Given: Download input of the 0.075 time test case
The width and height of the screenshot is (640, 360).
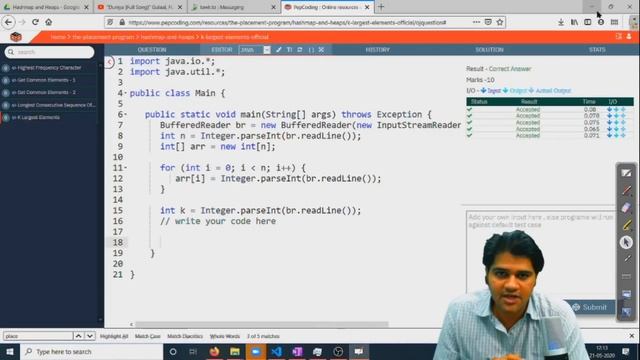Looking at the screenshot, I should click(x=609, y=122).
